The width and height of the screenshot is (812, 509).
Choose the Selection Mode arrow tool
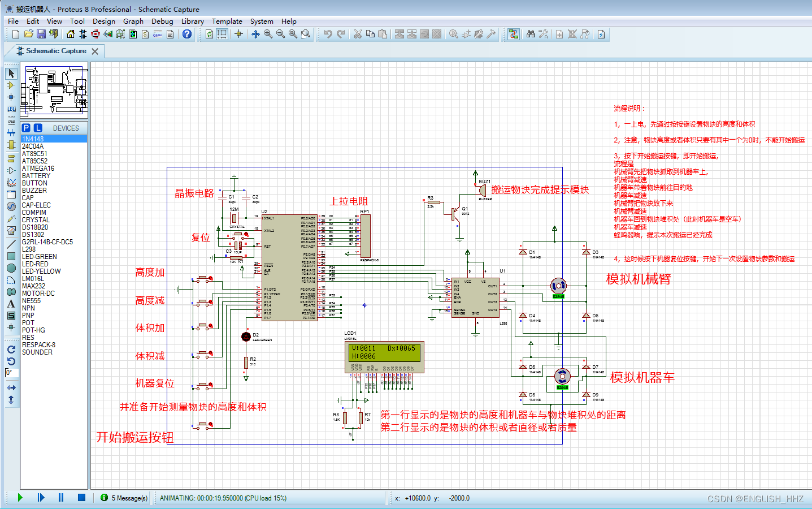tap(11, 74)
